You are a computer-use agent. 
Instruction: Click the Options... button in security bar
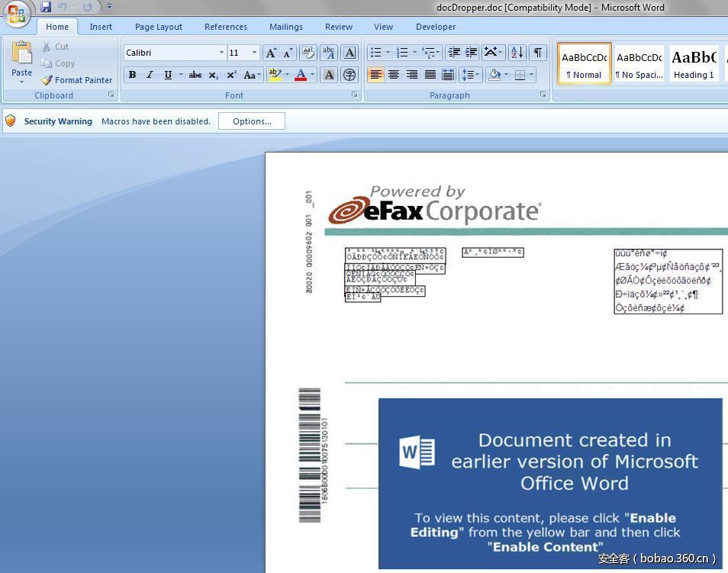coord(252,121)
